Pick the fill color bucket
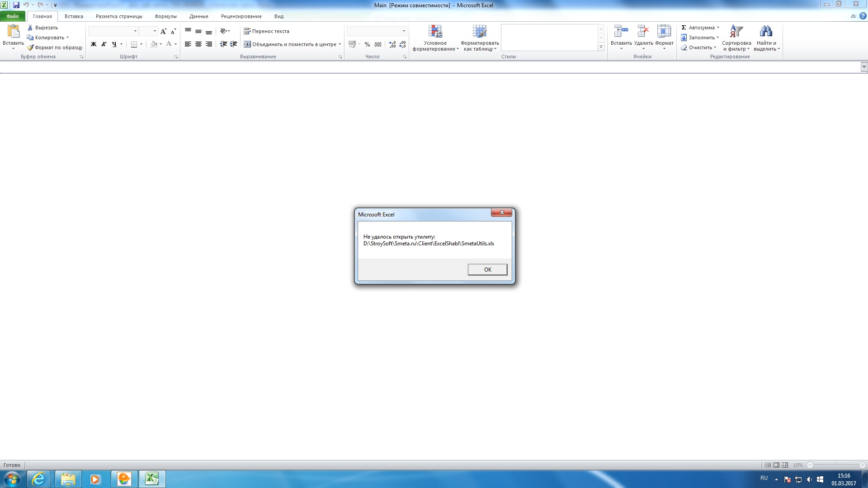The width and height of the screenshot is (868, 488). [154, 44]
